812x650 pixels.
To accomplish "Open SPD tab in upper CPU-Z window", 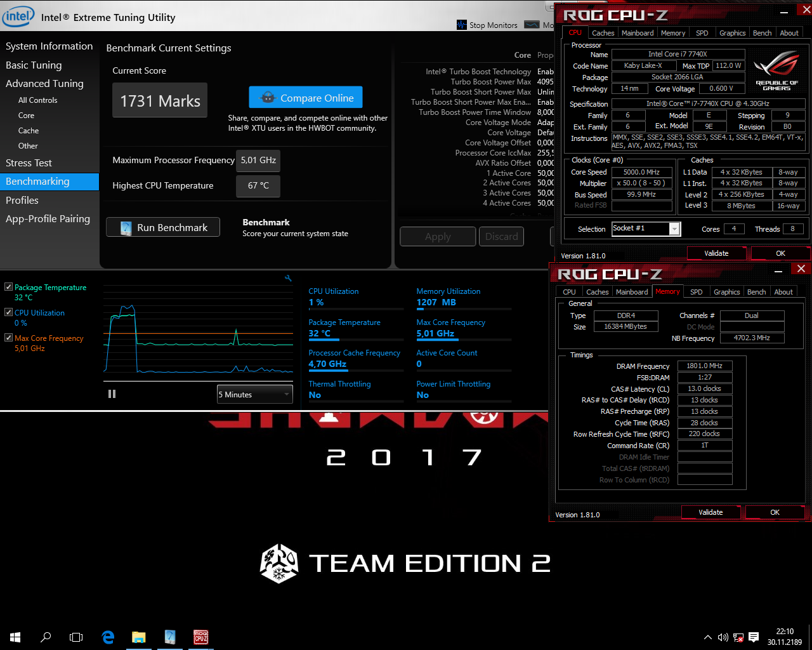I will point(702,33).
